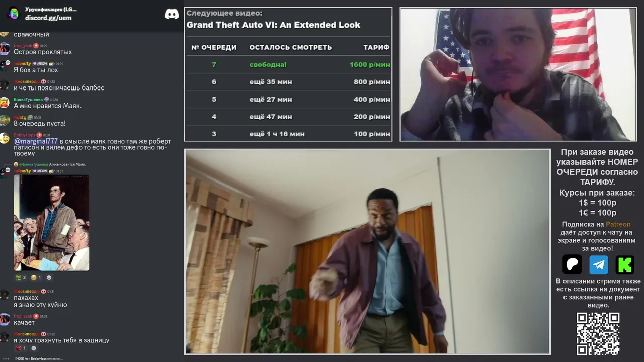Viewport: 644px width, 362px height.
Task: Click avatar beside "Я бох а ты лох"
Action: pyautogui.click(x=5, y=66)
